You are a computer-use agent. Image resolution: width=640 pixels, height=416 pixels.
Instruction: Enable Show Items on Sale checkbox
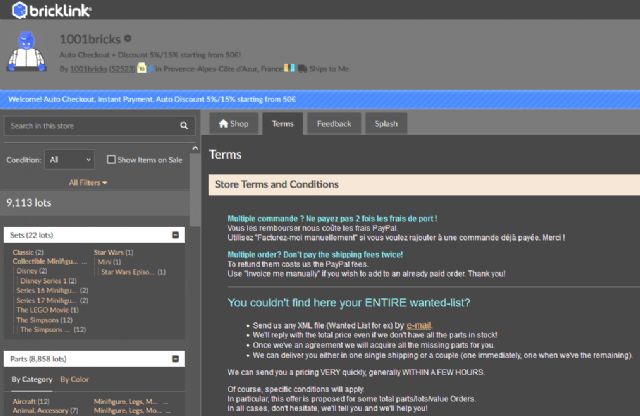[110, 159]
